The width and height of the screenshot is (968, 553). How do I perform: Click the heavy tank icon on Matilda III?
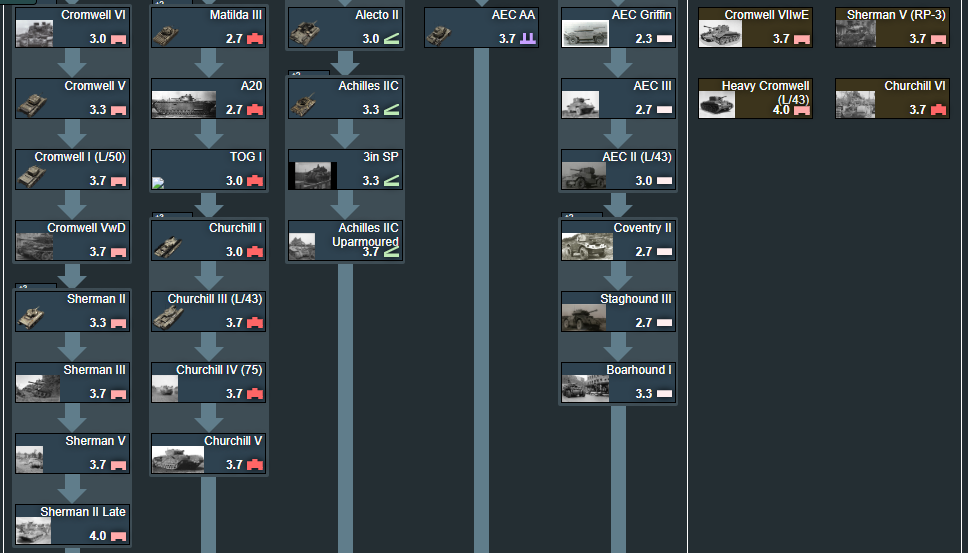tap(255, 39)
